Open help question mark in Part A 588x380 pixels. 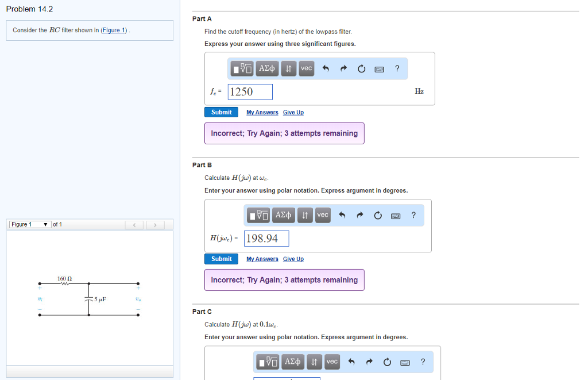coord(397,68)
